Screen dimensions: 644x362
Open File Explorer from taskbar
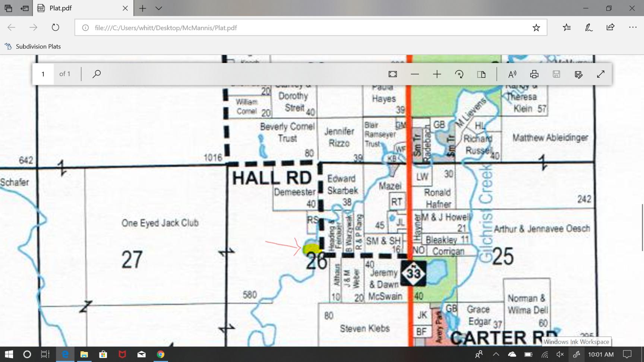[x=84, y=354]
